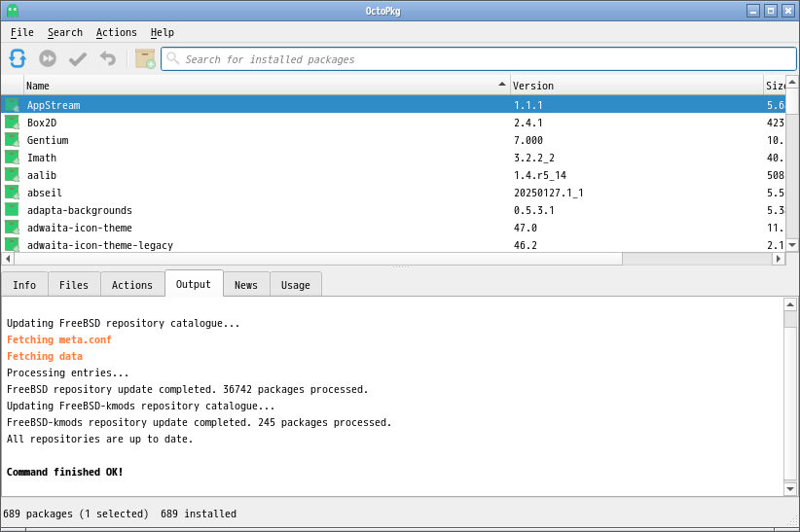Click the "Fetching meta.conf" output line
Viewport: 800px width, 532px height.
(59, 339)
